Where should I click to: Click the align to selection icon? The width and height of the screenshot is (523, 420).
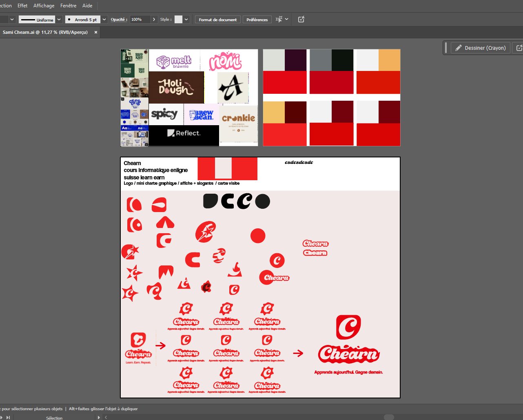click(279, 19)
